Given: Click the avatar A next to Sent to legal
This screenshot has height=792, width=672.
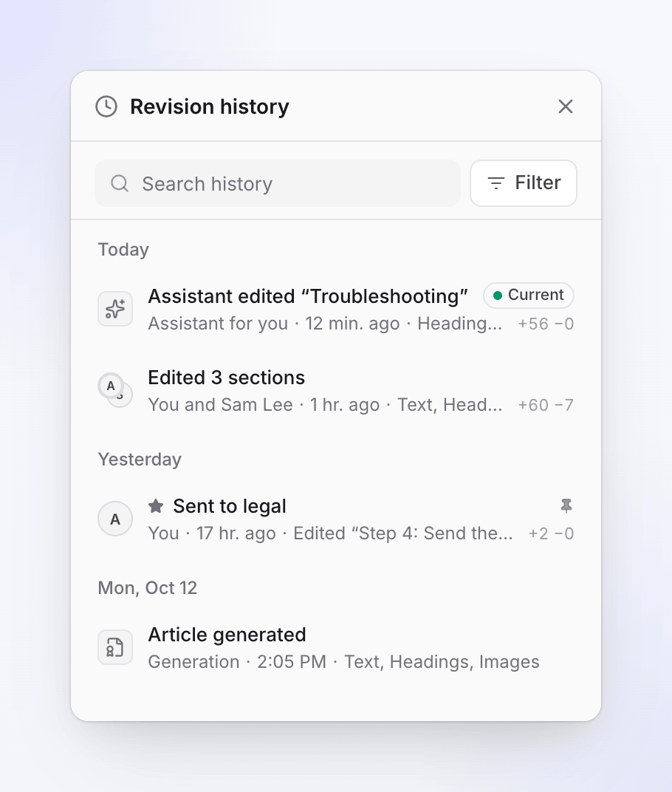Looking at the screenshot, I should click(115, 519).
